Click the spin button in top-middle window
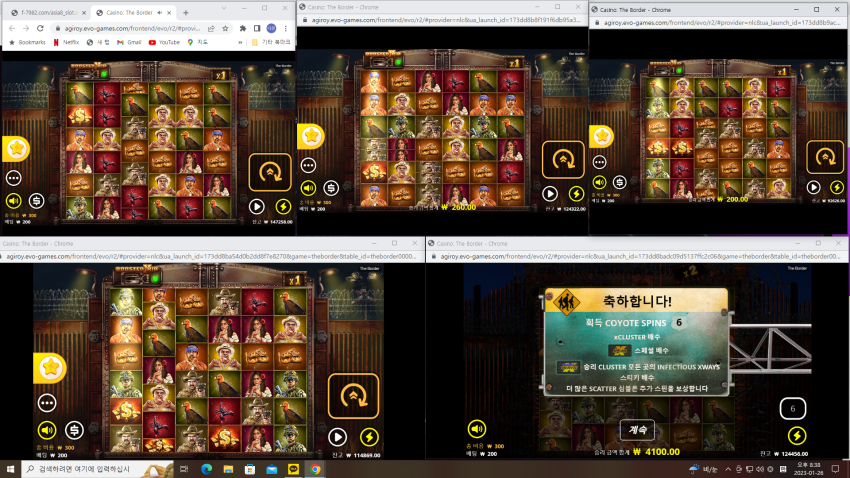The height and width of the screenshot is (478, 850). 563,160
